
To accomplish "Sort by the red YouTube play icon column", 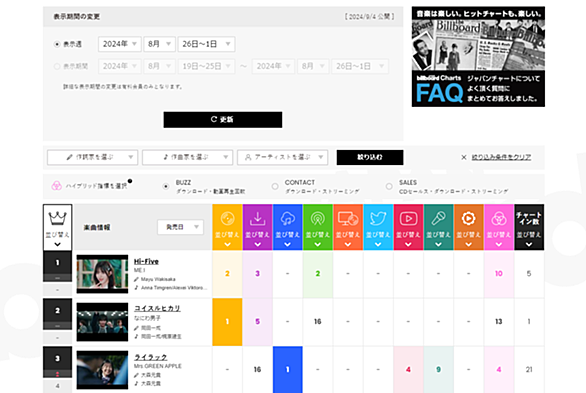I will tap(408, 227).
